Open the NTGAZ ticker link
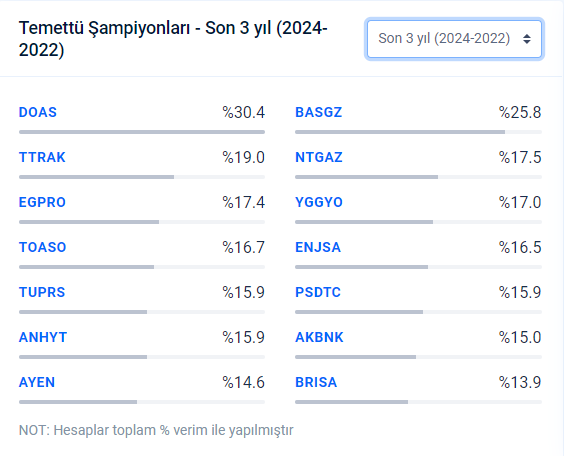The height and width of the screenshot is (456, 564). point(319,157)
